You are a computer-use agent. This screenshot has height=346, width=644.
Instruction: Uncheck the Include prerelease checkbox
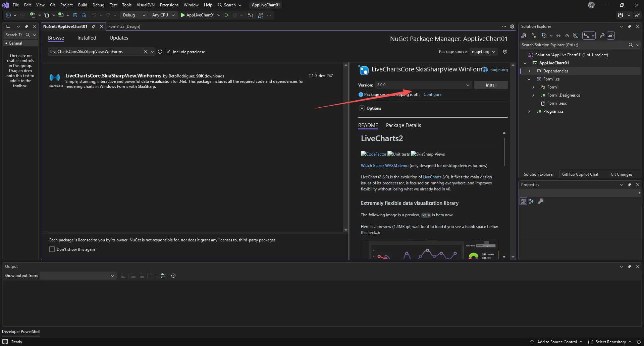pyautogui.click(x=168, y=52)
